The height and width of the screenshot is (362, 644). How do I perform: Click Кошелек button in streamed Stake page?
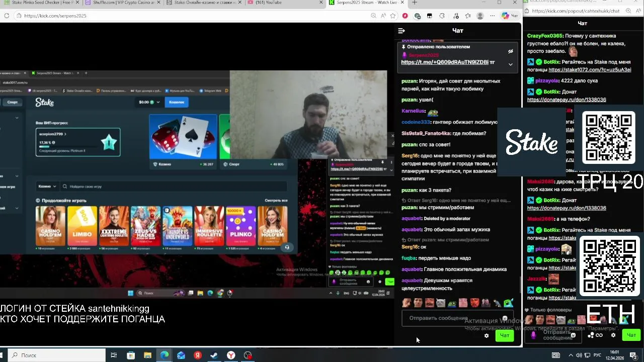point(177,102)
